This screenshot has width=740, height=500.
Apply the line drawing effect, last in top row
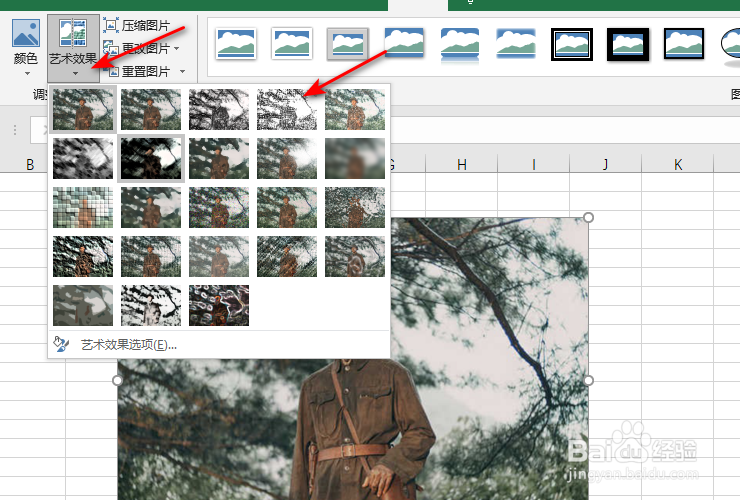point(355,110)
